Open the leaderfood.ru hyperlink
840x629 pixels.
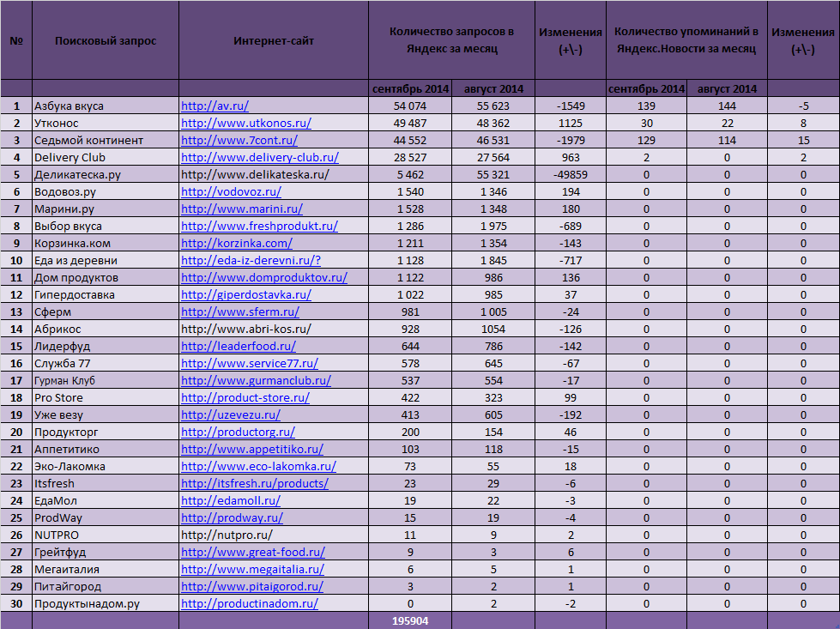click(x=239, y=346)
